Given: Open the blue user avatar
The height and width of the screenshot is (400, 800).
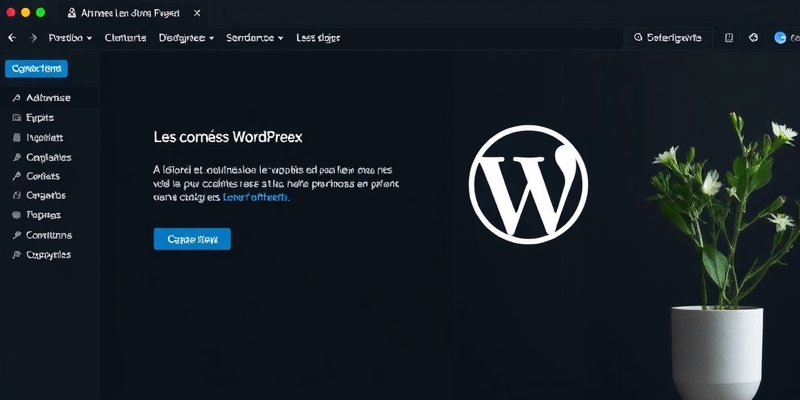Looking at the screenshot, I should point(780,38).
